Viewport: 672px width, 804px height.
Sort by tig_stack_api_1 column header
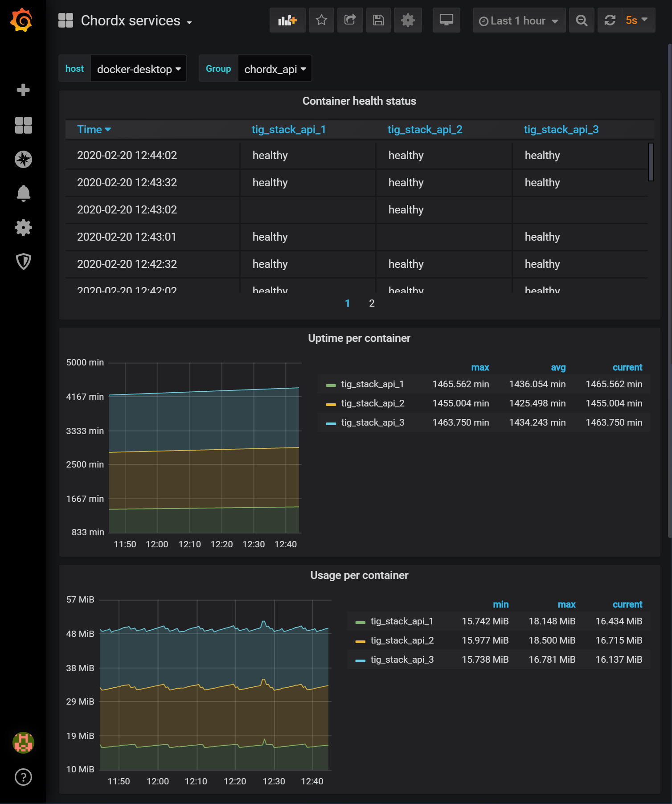point(289,130)
